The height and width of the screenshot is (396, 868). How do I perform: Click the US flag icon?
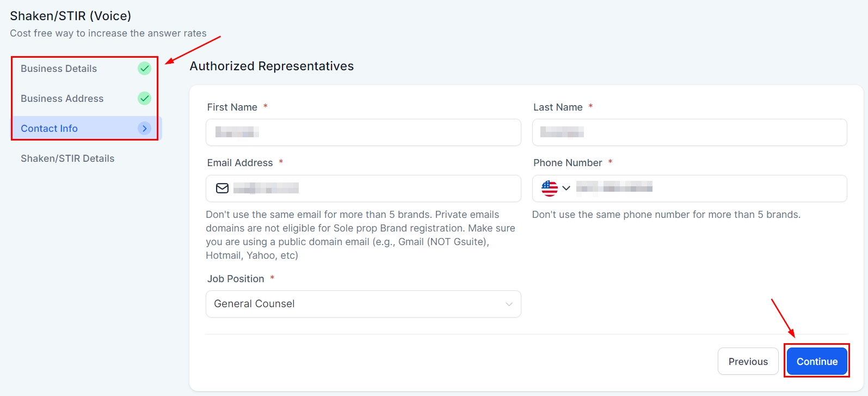550,188
